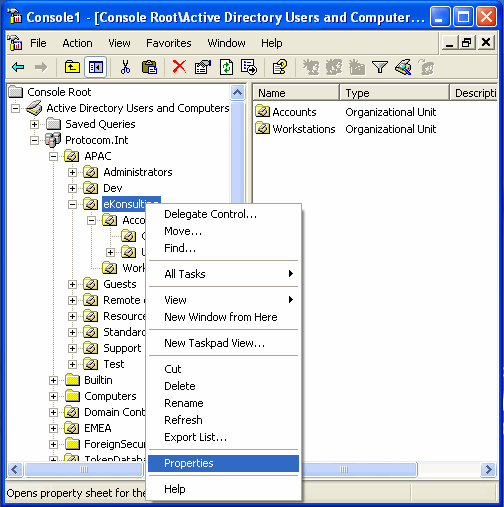Click the Create new group toolbar icon
The image size is (504, 507).
point(334,67)
